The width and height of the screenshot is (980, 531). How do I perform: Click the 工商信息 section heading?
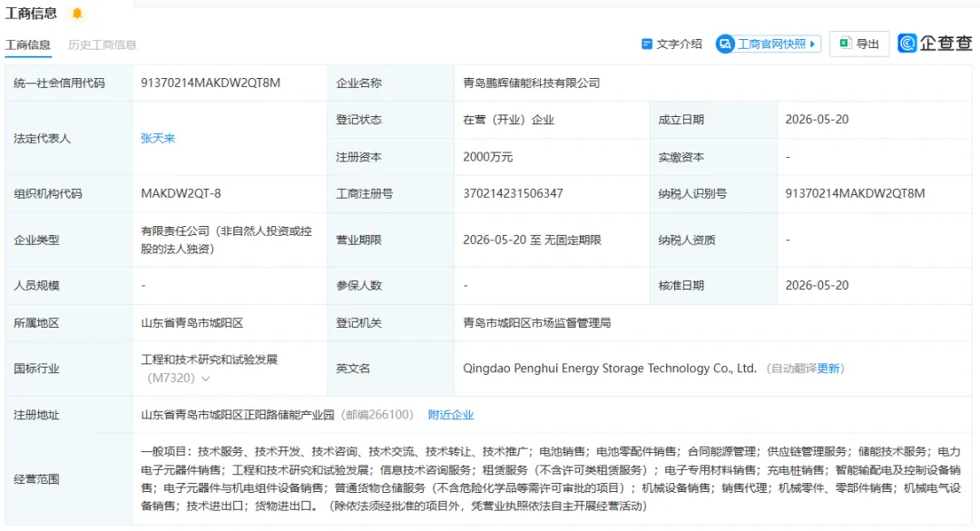31,13
